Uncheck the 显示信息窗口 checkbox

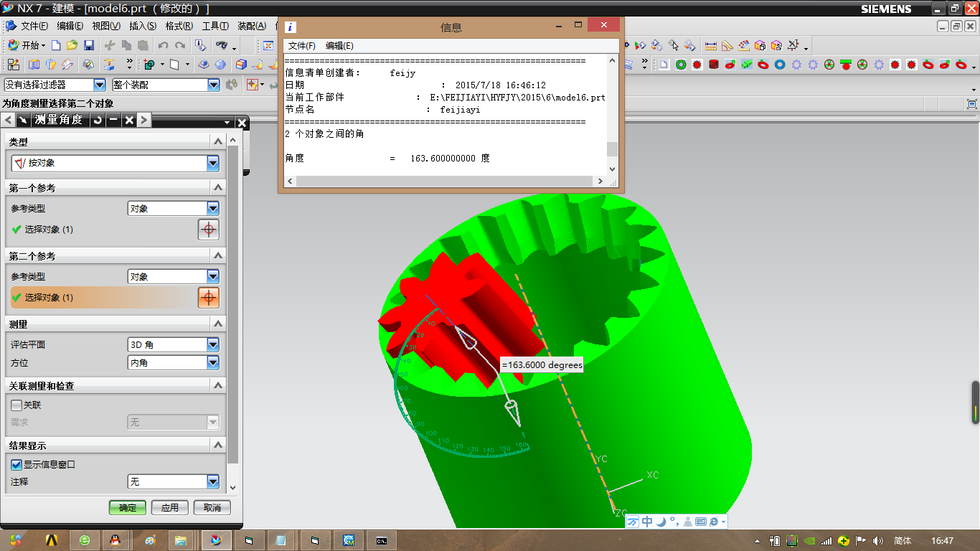pos(17,464)
